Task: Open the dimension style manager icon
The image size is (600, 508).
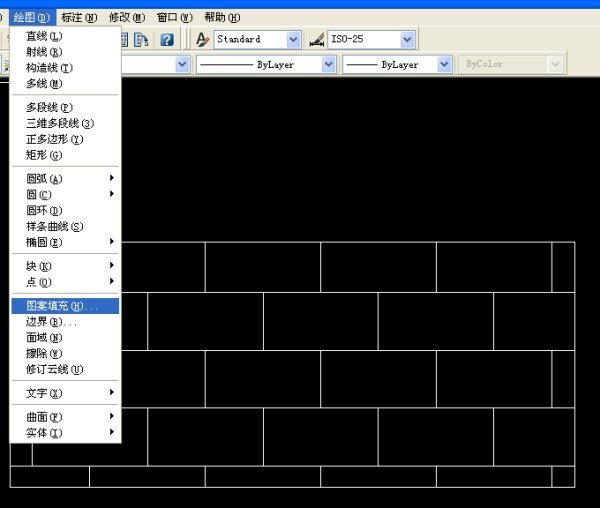Action: point(316,40)
